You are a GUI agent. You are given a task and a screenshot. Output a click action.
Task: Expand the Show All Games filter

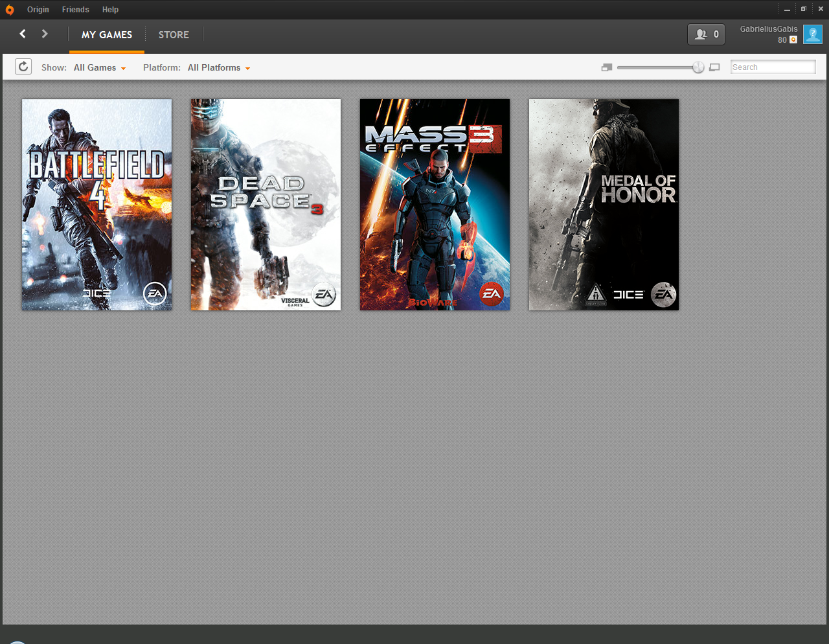pyautogui.click(x=100, y=67)
